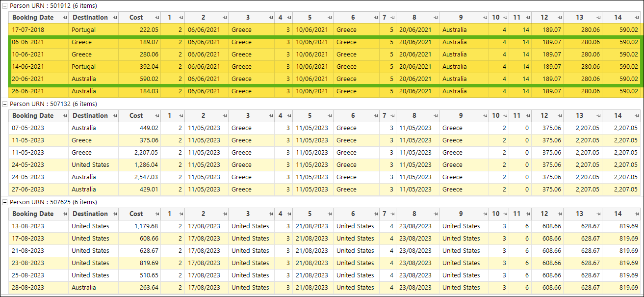Select the 17-07-2018 booking date cell
Screen dimensions: 644x297
click(x=39, y=30)
